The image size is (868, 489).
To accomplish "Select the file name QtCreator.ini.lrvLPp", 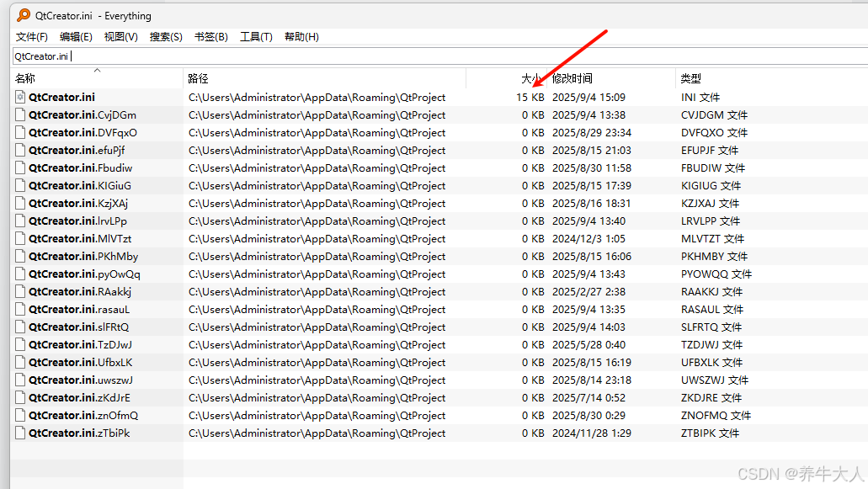I will click(x=78, y=221).
